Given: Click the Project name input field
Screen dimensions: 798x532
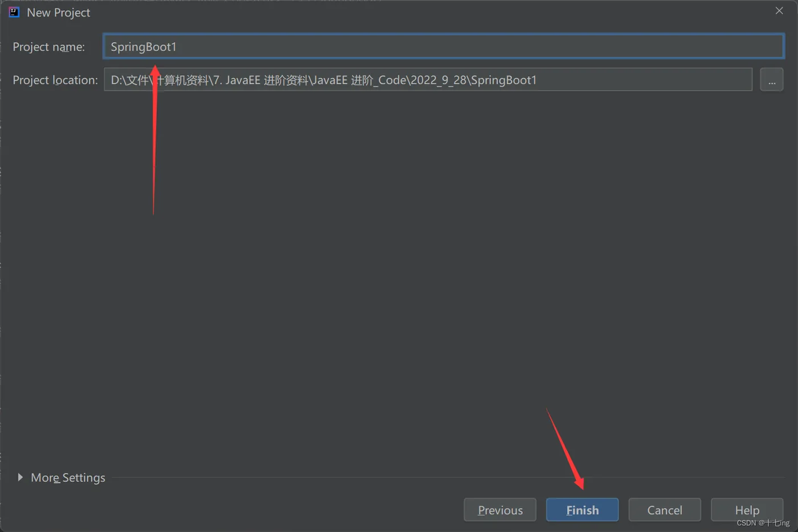Looking at the screenshot, I should (443, 46).
